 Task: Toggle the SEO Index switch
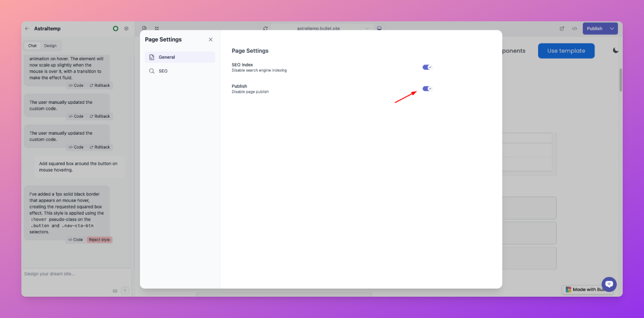[x=427, y=67]
